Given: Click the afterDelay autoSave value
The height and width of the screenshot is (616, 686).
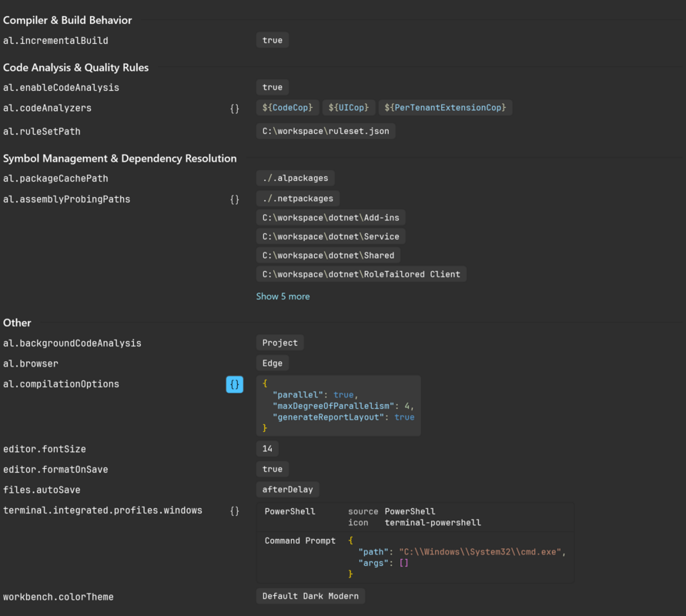Looking at the screenshot, I should (x=287, y=490).
